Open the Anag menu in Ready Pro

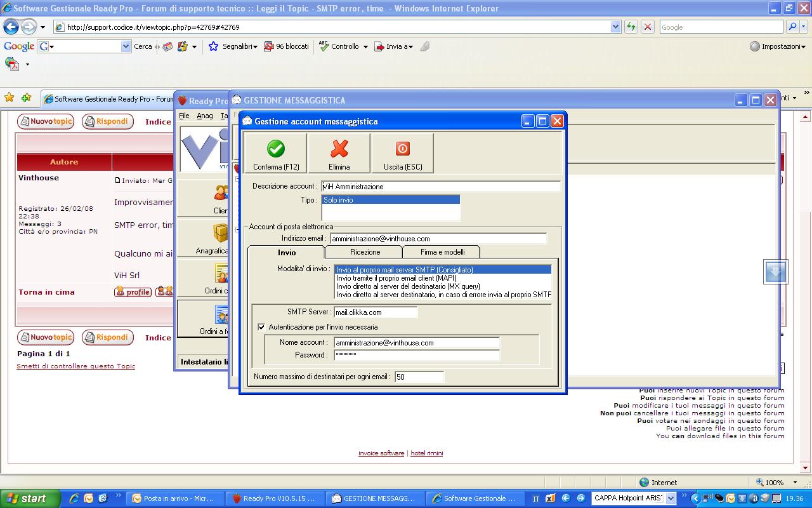pos(205,116)
